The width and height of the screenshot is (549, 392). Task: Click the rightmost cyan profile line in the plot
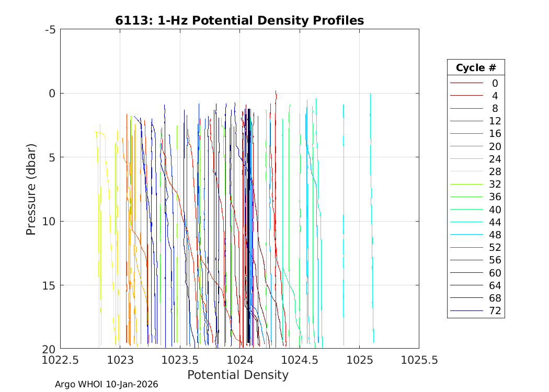click(371, 209)
